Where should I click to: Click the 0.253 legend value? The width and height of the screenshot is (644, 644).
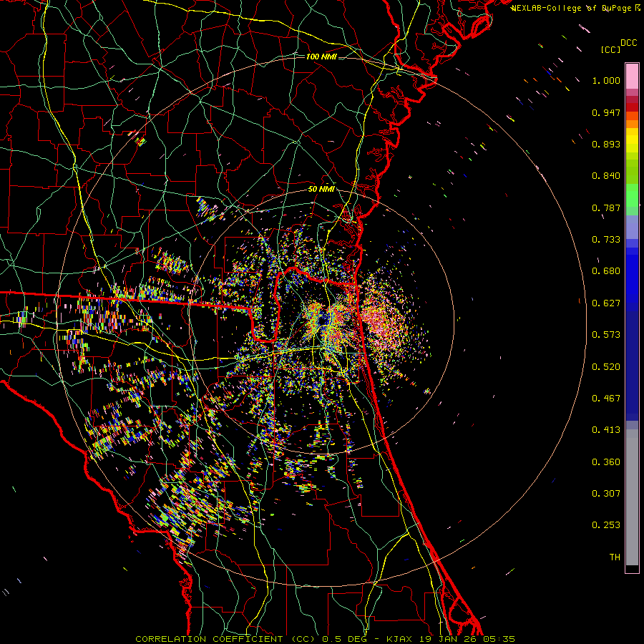point(606,526)
